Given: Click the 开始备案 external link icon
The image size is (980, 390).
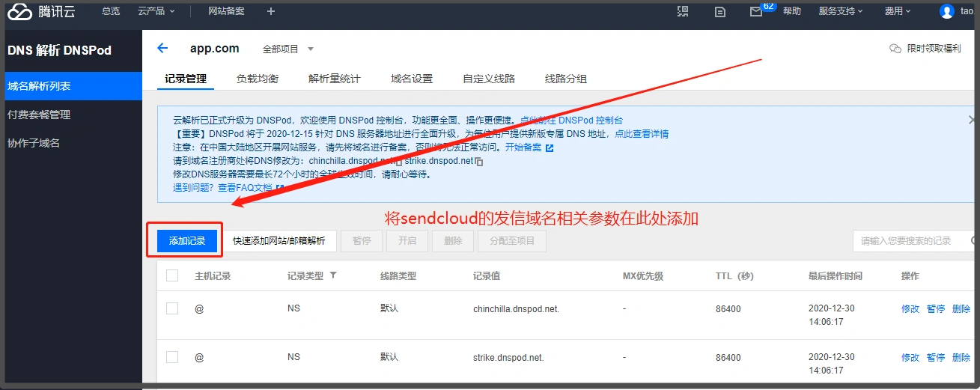Looking at the screenshot, I should pyautogui.click(x=550, y=147).
